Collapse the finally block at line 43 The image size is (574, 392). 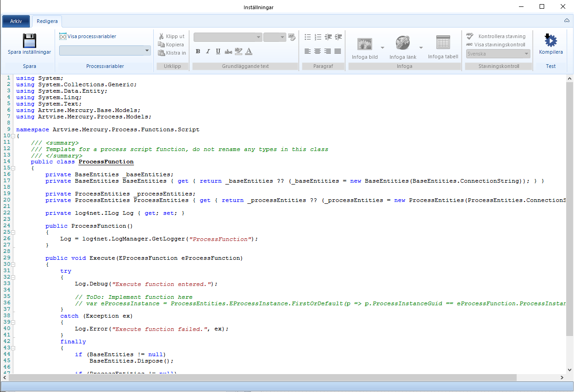[13, 348]
